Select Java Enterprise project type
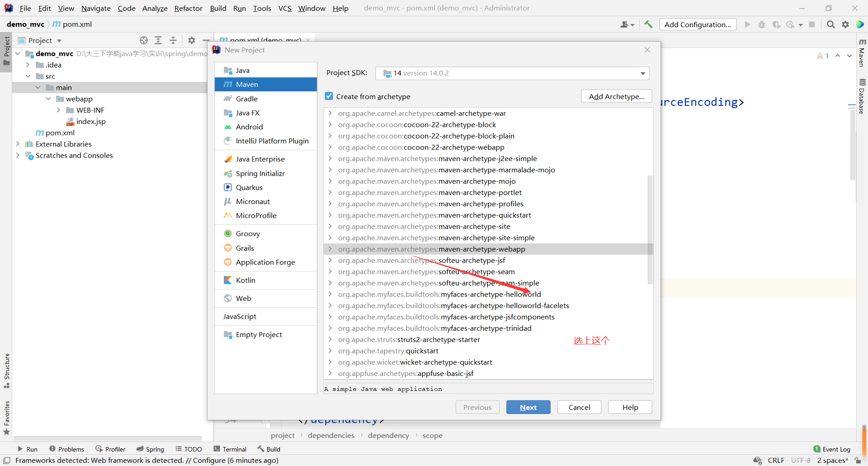This screenshot has height=466, width=868. click(x=266, y=159)
